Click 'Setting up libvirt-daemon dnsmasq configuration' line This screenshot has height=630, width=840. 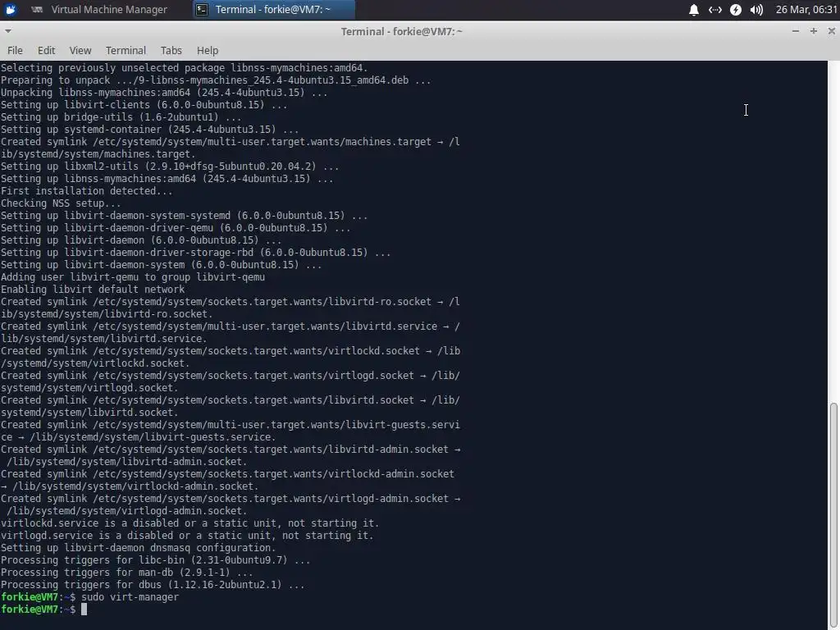138,547
